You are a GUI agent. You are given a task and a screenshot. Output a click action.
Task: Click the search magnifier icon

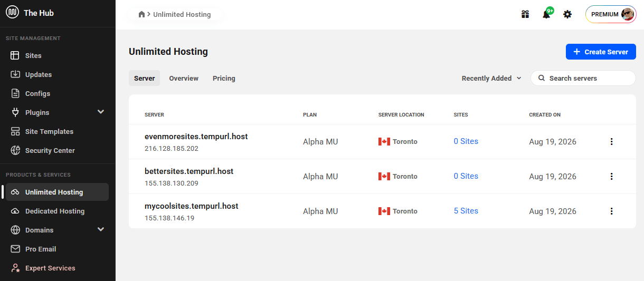click(x=541, y=78)
